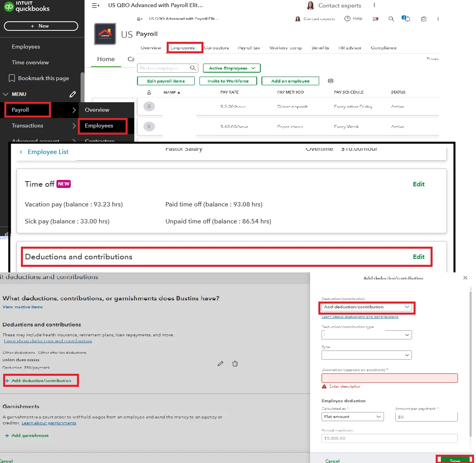The height and width of the screenshot is (463, 476).
Task: Switch to Payroll tax tab
Action: 249,48
